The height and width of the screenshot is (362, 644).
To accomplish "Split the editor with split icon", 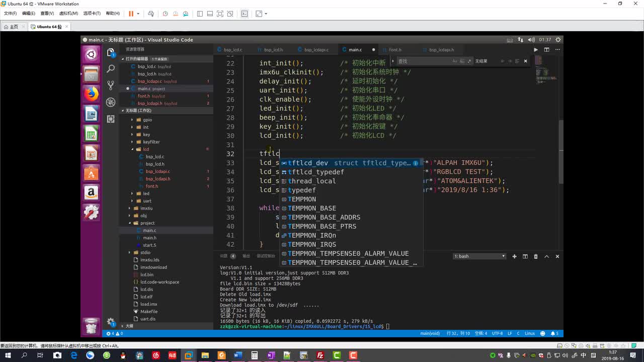I will [x=546, y=50].
